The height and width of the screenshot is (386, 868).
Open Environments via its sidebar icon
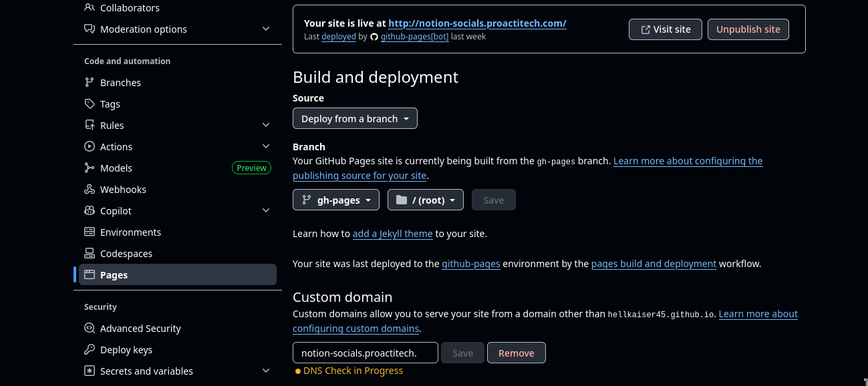[90, 232]
